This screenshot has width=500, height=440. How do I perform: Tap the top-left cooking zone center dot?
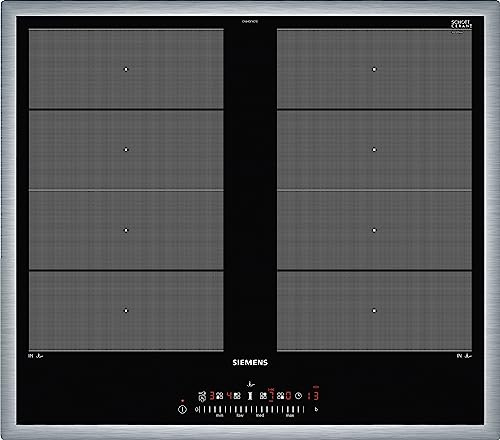[126, 69]
